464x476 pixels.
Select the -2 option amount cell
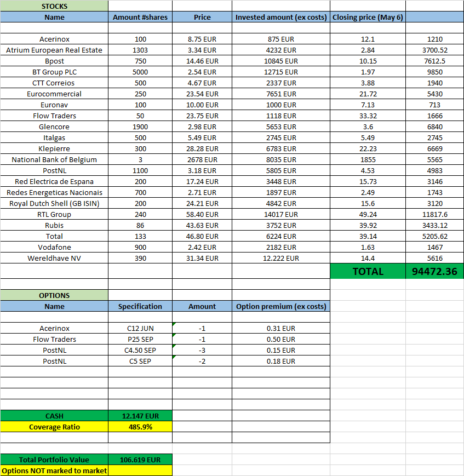tap(202, 360)
